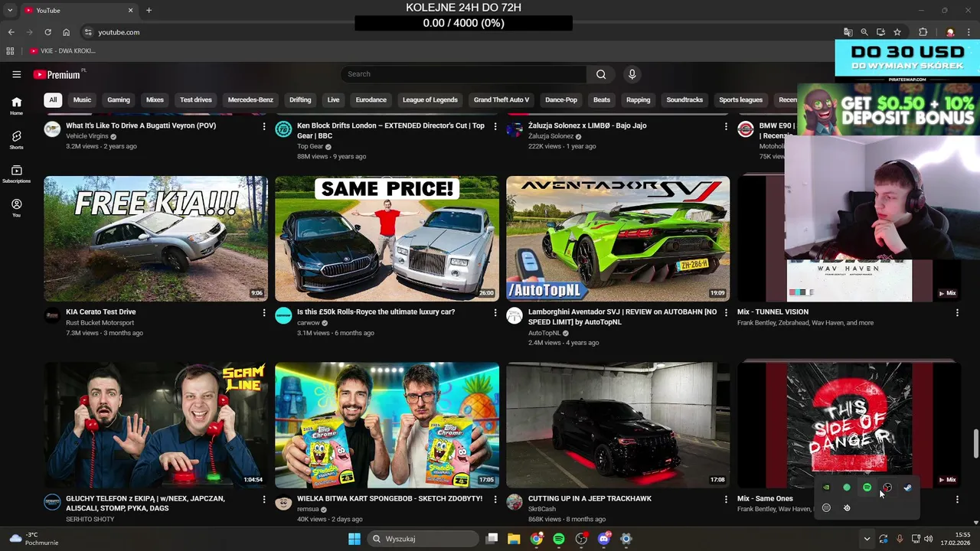This screenshot has width=980, height=551.
Task: Select the Mixes filter chip
Action: [x=155, y=99]
